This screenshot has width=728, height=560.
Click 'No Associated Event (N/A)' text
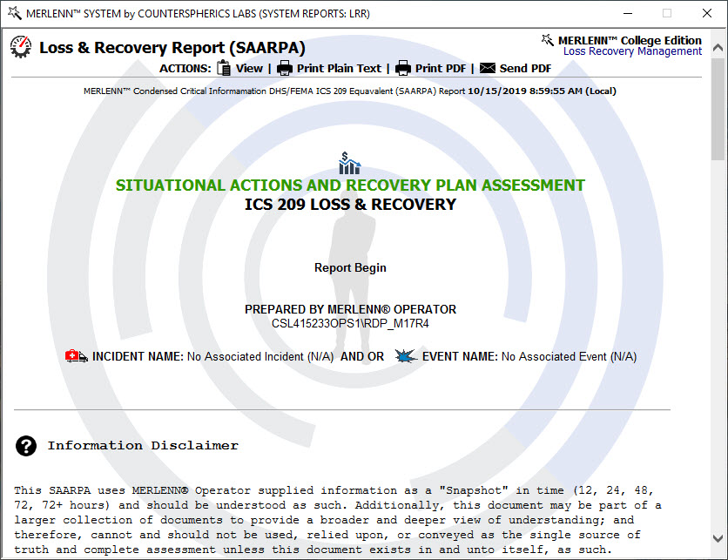[569, 356]
